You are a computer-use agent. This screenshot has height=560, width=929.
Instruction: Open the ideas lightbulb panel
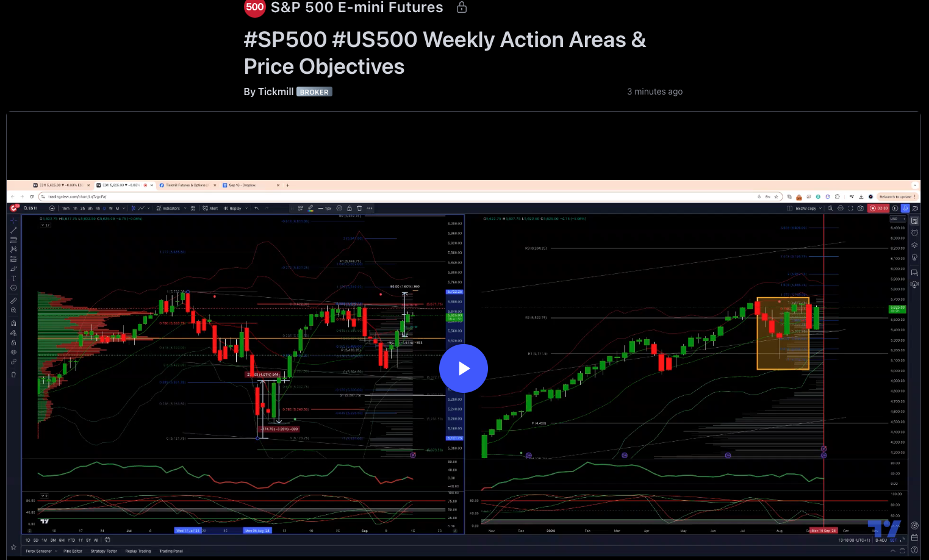click(914, 257)
